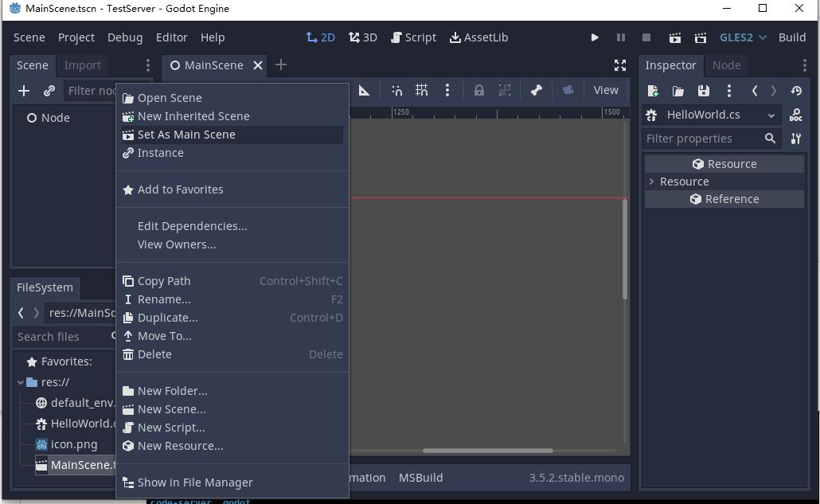Click the viewport horizontal scrollbar
Screen dimensions: 820x504
487,451
